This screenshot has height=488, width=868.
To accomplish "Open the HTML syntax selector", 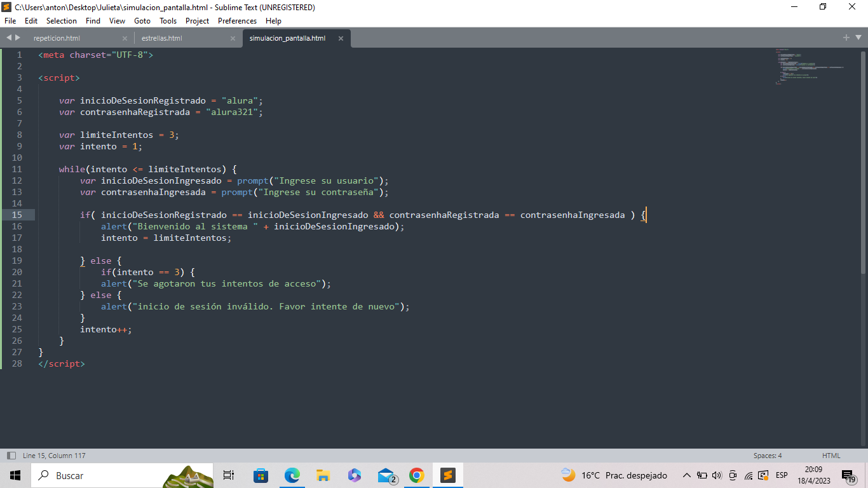I will pyautogui.click(x=831, y=456).
